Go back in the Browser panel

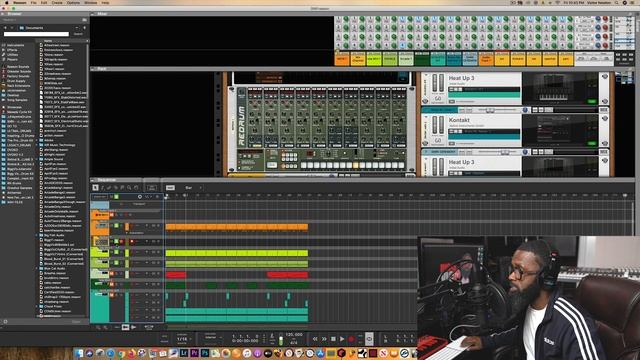point(5,28)
